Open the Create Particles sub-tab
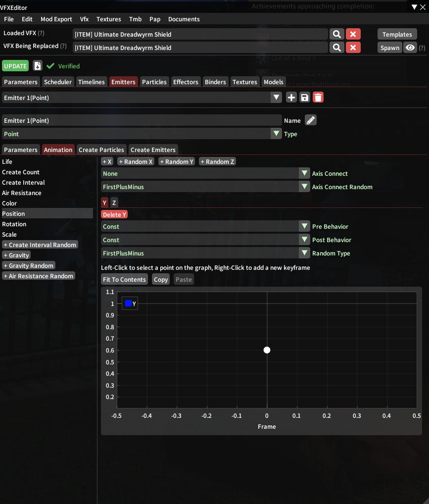The width and height of the screenshot is (429, 504). coord(101,150)
